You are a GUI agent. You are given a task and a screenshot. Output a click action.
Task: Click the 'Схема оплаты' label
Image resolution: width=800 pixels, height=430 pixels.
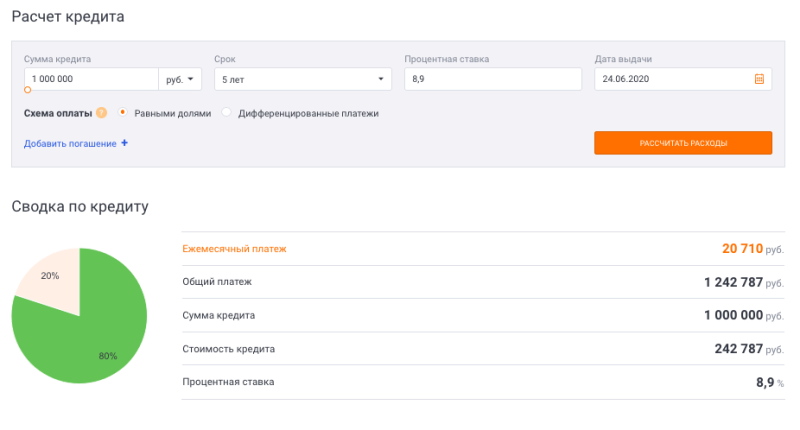[x=58, y=113]
